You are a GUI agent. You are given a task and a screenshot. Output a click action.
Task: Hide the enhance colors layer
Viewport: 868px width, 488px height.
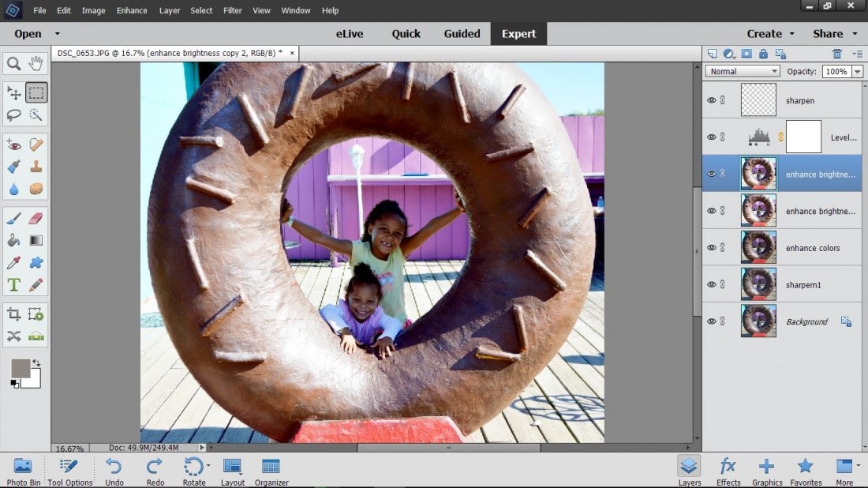pos(711,248)
